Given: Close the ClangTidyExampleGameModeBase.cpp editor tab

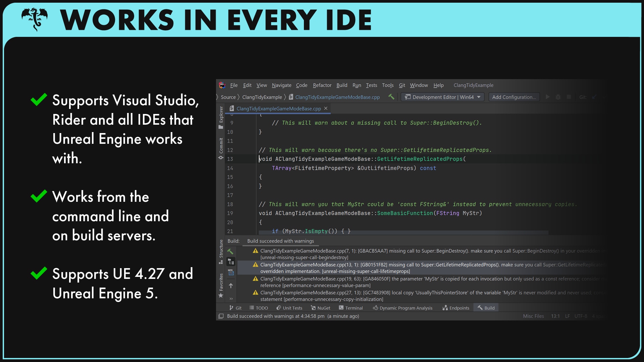Looking at the screenshot, I should pos(326,108).
